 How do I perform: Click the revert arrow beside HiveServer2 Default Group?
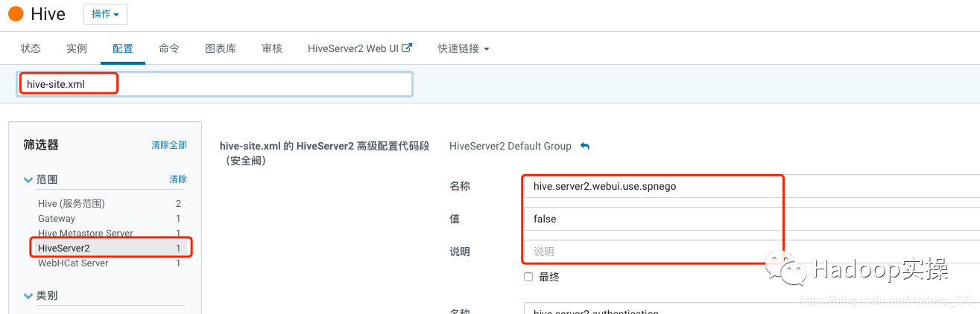(585, 147)
